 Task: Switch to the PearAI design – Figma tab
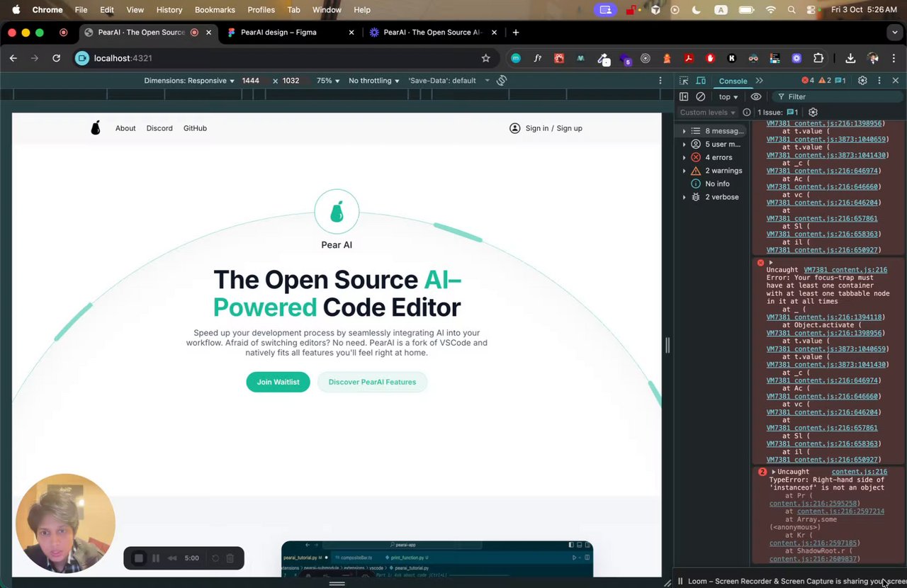[292, 32]
